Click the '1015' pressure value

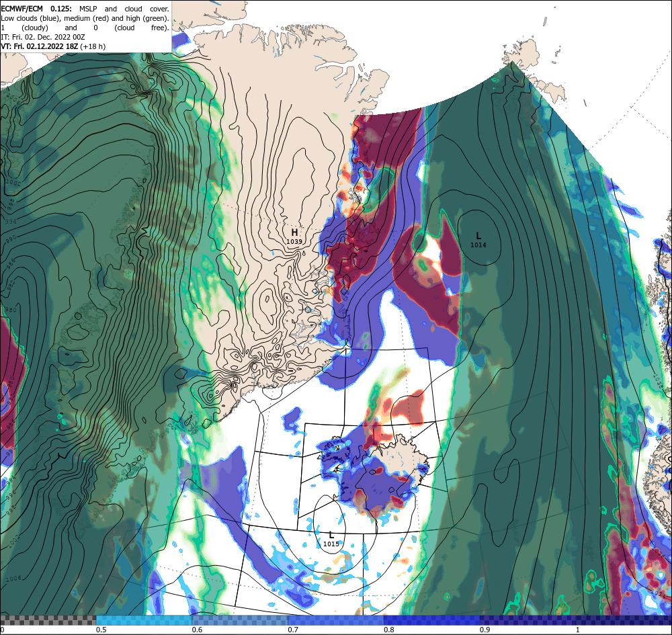(x=331, y=544)
